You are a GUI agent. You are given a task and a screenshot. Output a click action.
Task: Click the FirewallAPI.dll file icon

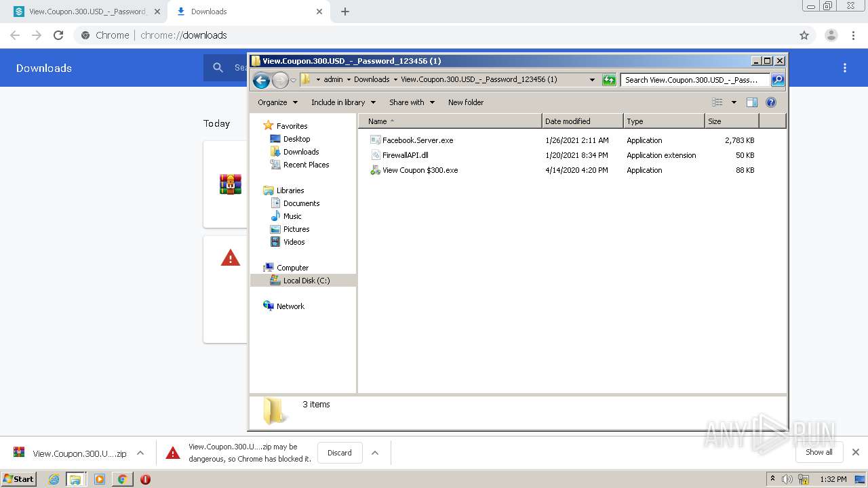pos(375,155)
